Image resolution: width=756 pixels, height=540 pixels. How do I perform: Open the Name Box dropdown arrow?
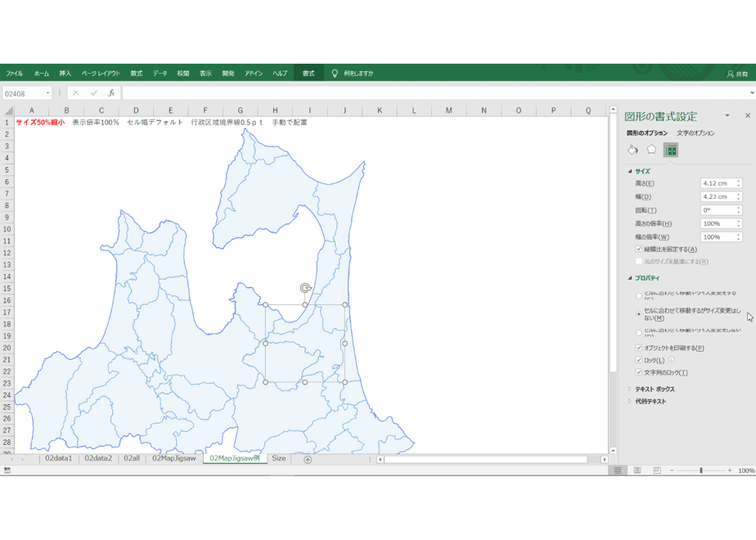coord(47,93)
